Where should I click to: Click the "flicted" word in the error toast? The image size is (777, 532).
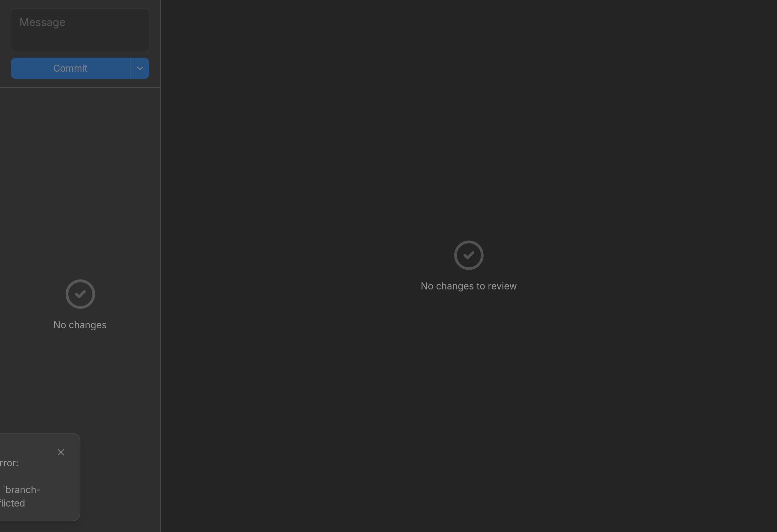click(12, 503)
